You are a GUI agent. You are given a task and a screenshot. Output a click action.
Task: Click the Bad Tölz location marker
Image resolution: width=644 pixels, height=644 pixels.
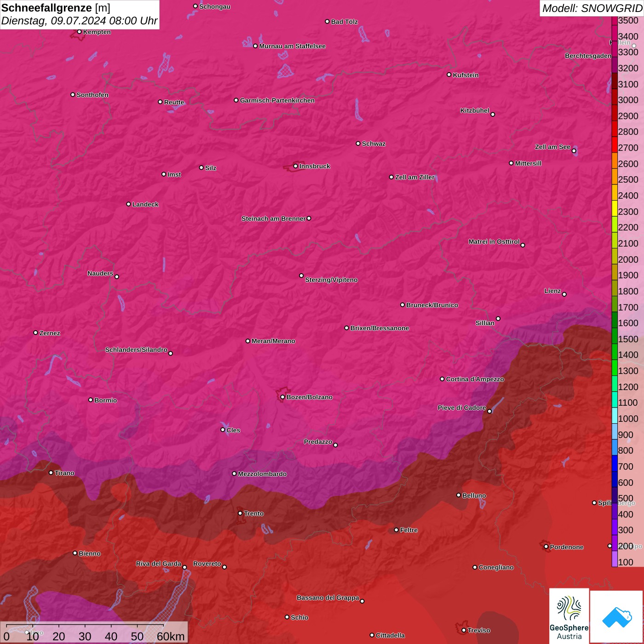pyautogui.click(x=327, y=22)
